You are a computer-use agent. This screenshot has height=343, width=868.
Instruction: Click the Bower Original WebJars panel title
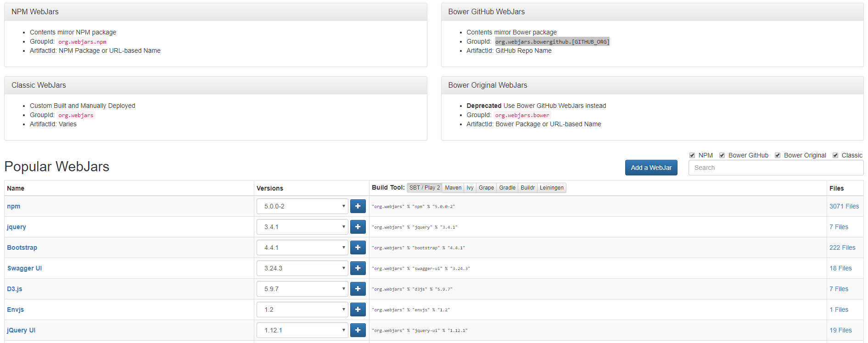(487, 85)
